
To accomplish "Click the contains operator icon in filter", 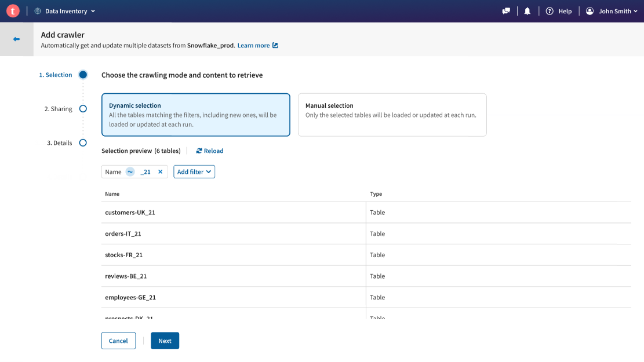I will pyautogui.click(x=130, y=172).
